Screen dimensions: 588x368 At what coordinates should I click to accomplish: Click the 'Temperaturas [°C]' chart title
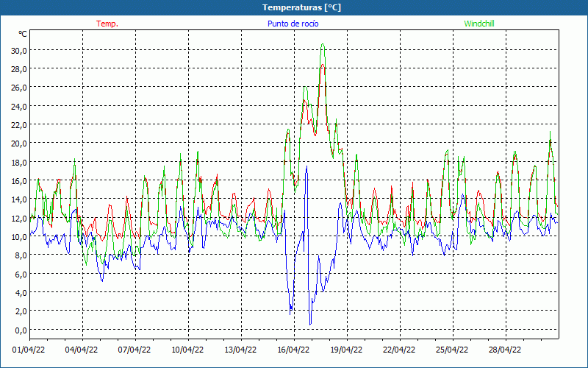click(x=301, y=7)
